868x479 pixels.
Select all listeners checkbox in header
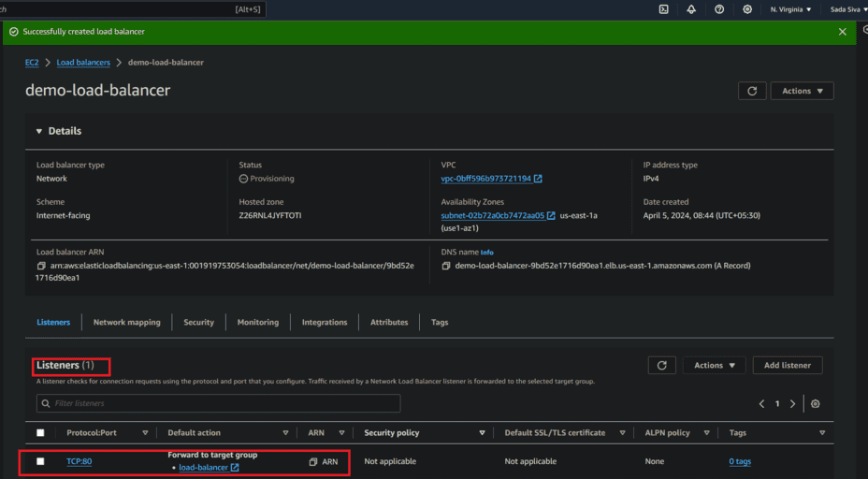[40, 433]
